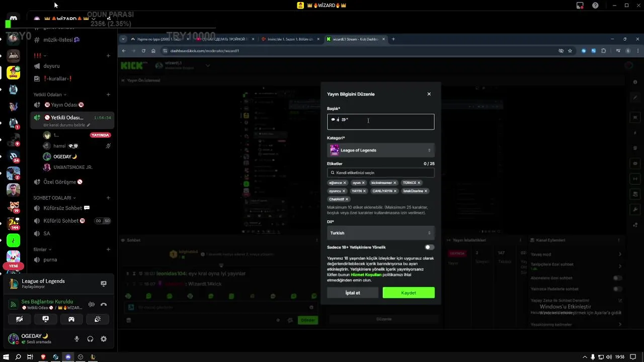Toggle noise suppression waveform icon
The image size is (644, 362).
coord(92,304)
